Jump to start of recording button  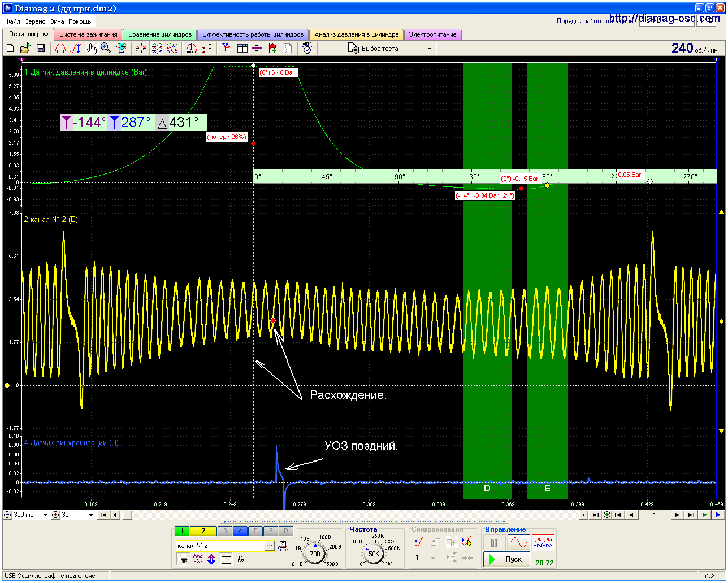pos(103,515)
